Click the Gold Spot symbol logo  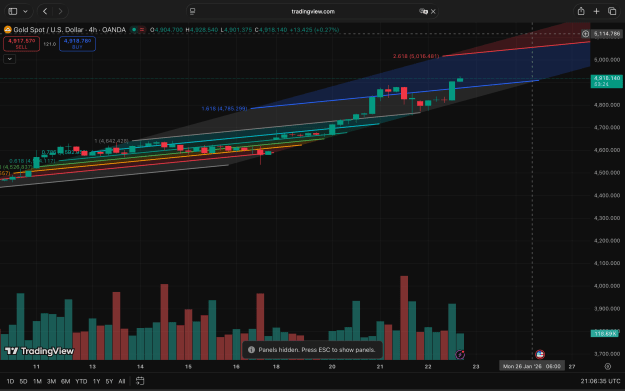pyautogui.click(x=8, y=29)
